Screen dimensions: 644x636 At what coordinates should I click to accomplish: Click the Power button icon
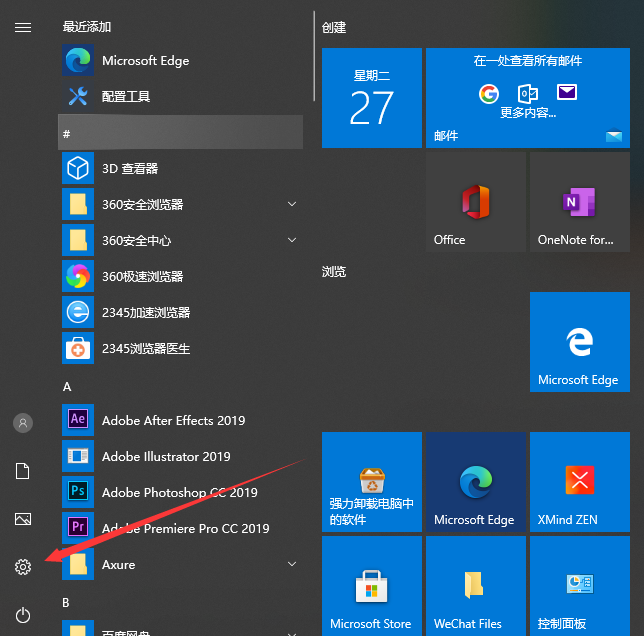point(23,615)
